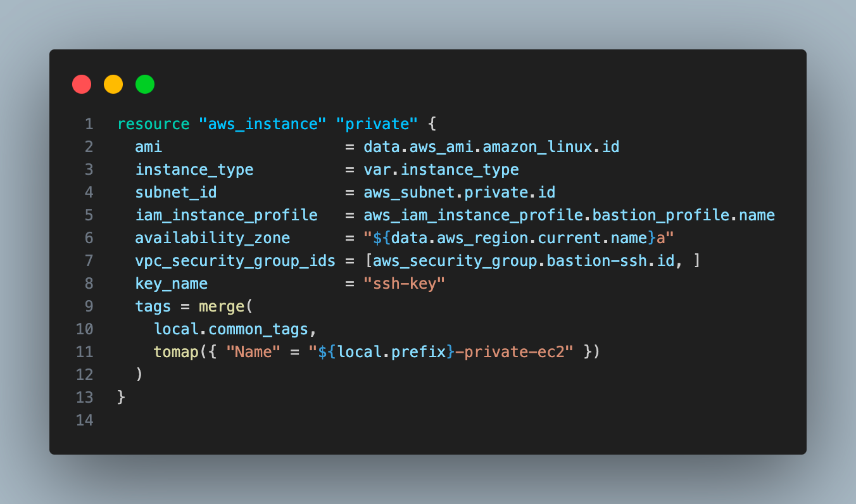The image size is (856, 504).
Task: Click vpc_security_group_ids attribute name
Action: [x=235, y=261]
